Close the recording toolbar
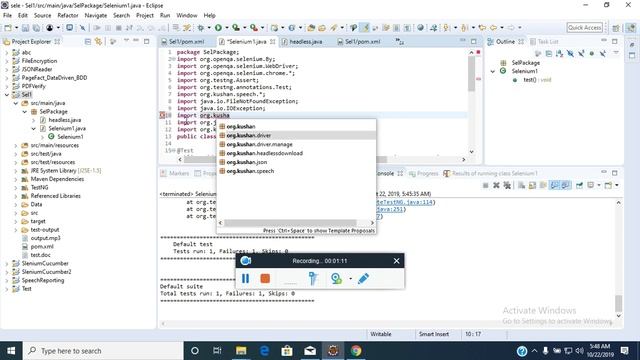 click(396, 261)
